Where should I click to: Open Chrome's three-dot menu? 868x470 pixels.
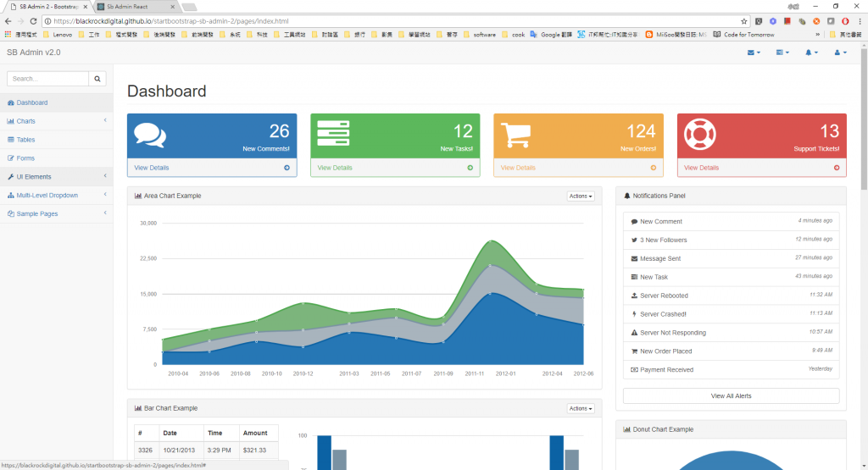tap(860, 21)
